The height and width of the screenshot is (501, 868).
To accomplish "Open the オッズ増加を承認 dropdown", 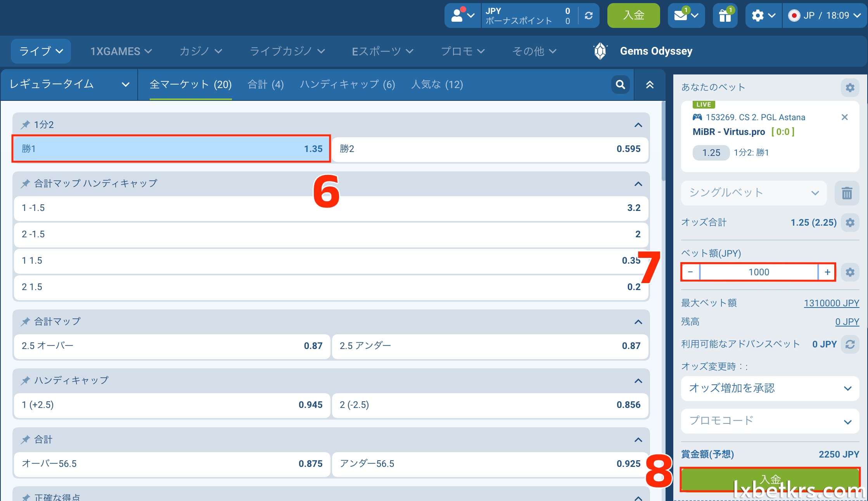I will [770, 388].
